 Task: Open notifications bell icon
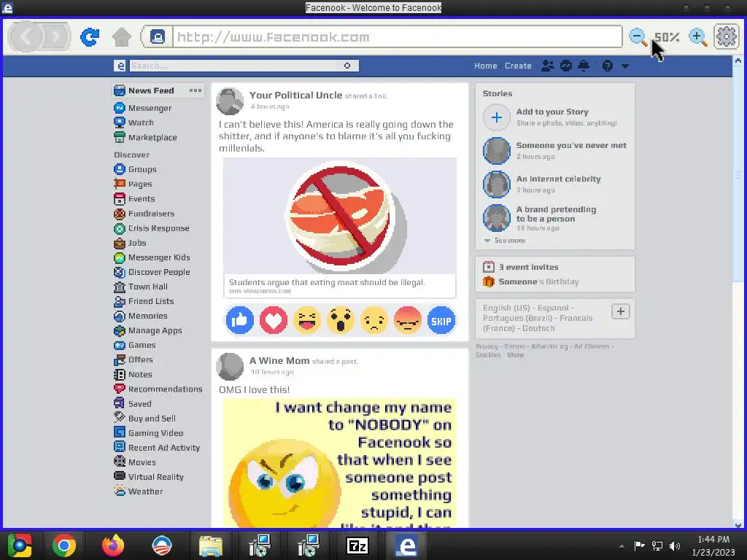[x=584, y=66]
